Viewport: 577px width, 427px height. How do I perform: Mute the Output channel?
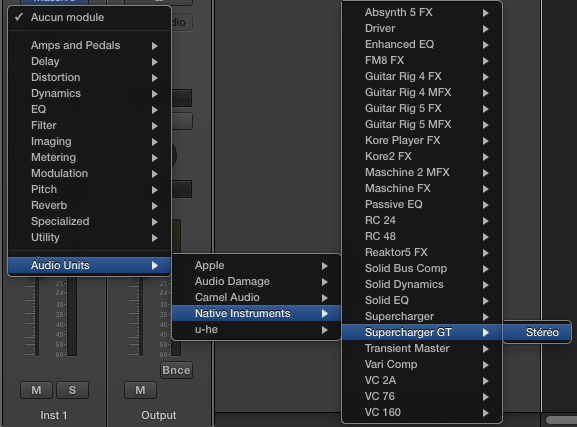click(x=140, y=390)
